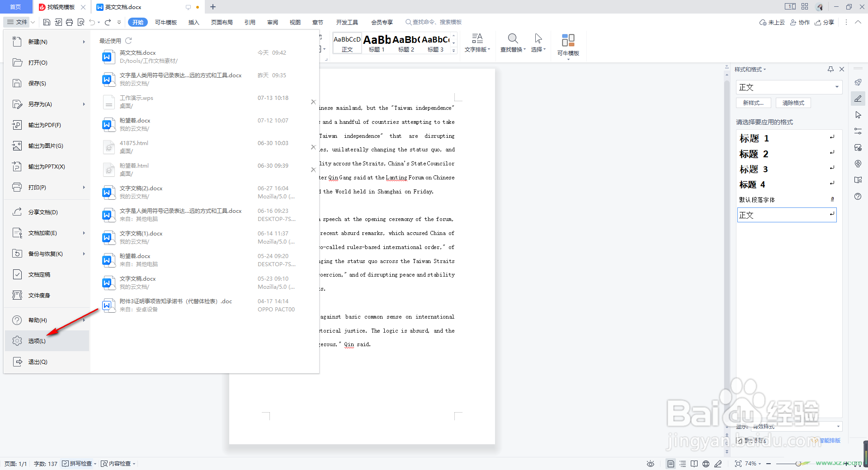
Task: Expand the 另存为(A) submenu arrow
Action: click(84, 104)
